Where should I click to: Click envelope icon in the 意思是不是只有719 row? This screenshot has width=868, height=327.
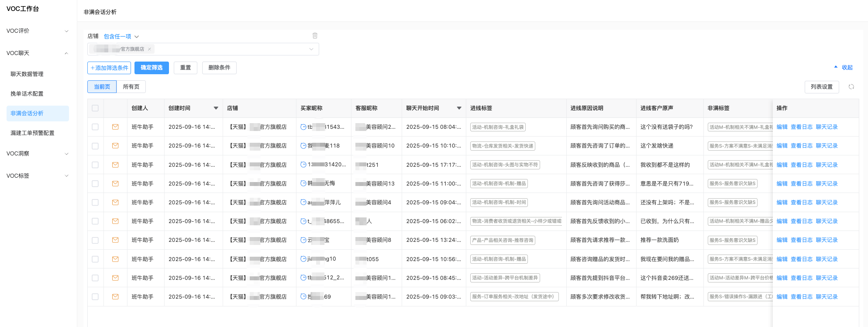tap(115, 184)
